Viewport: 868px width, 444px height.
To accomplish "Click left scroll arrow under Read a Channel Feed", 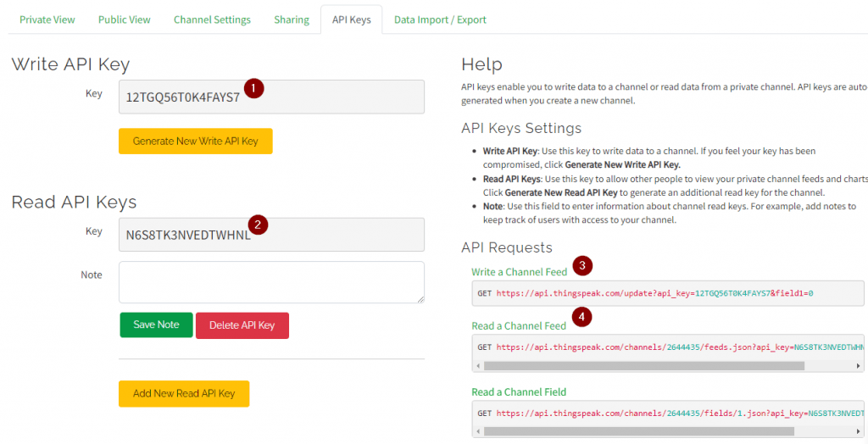I will tap(478, 366).
